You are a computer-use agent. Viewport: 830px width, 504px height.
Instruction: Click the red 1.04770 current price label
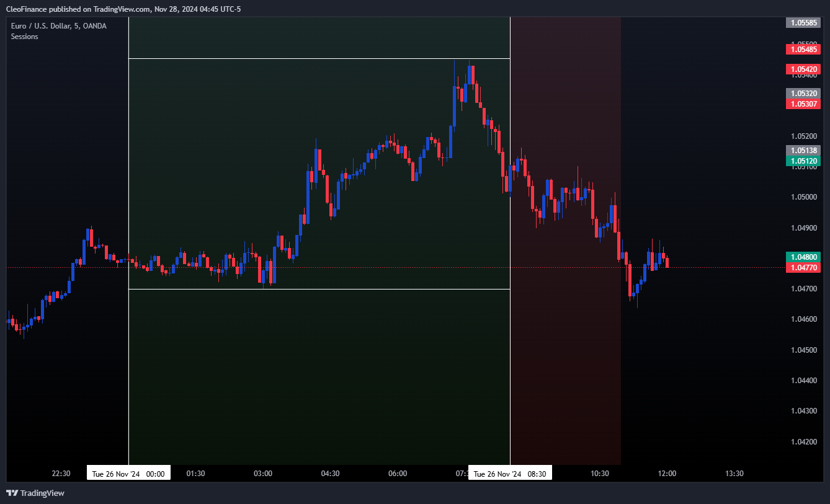803,267
